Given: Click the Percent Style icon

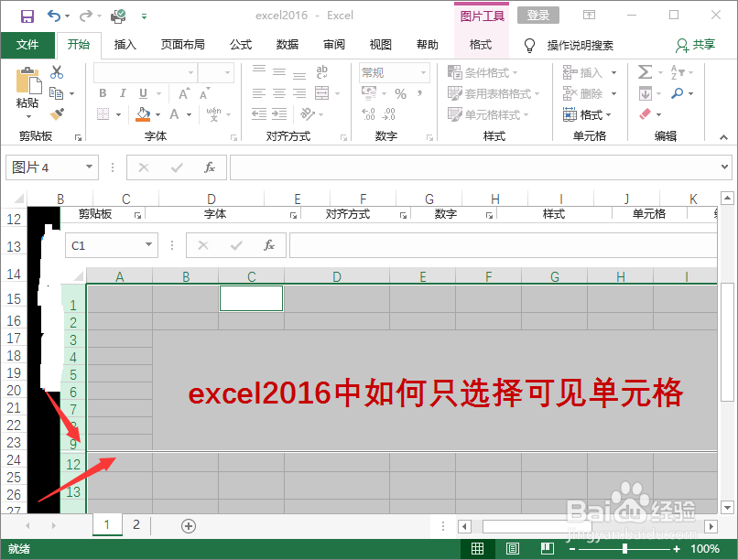Looking at the screenshot, I should tap(400, 93).
